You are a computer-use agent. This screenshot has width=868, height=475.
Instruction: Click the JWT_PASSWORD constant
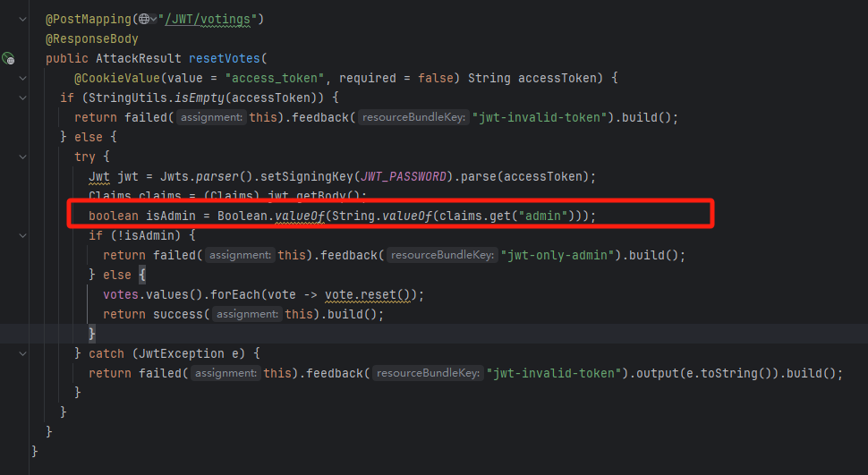click(404, 176)
